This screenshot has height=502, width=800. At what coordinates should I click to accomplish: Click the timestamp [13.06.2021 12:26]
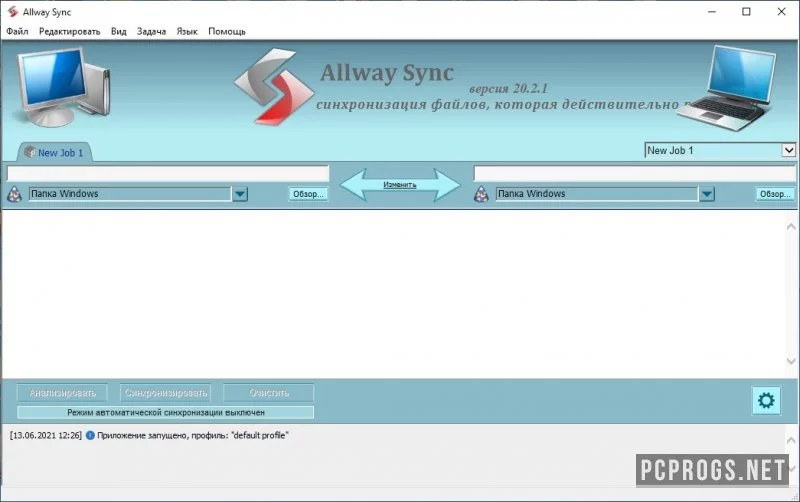pyautogui.click(x=46, y=436)
